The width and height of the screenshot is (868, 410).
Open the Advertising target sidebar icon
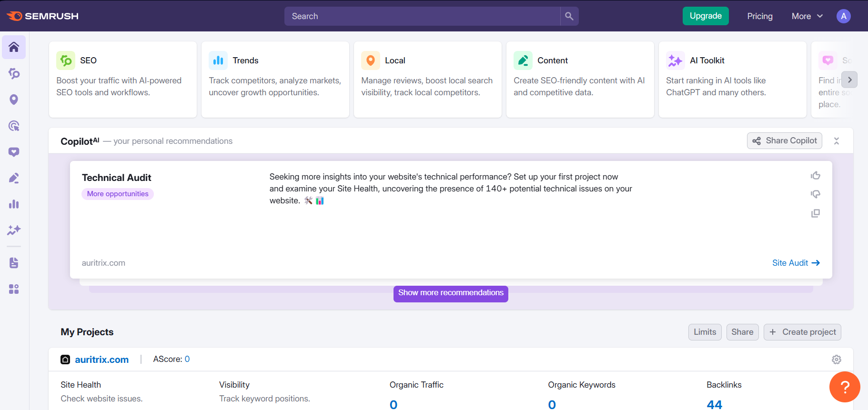coord(14,126)
